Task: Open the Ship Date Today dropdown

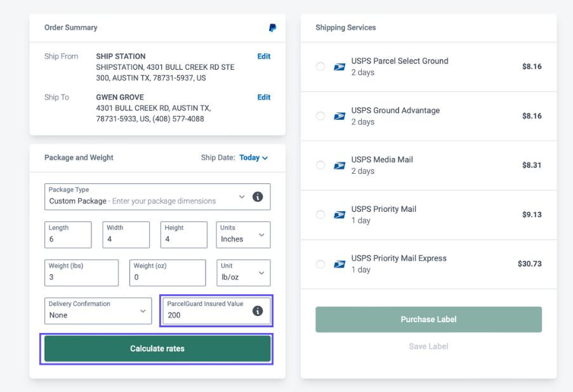Action: [254, 157]
